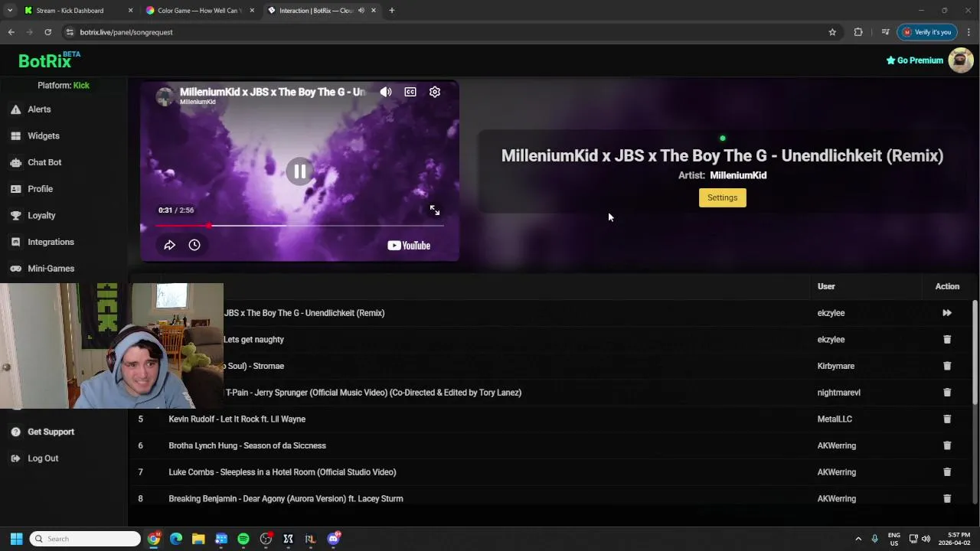Viewport: 980px width, 551px height.
Task: Show hidden system tray icons
Action: (858, 539)
